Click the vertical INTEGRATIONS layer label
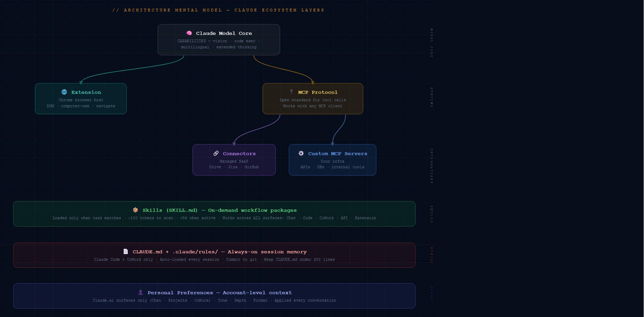 (x=432, y=166)
